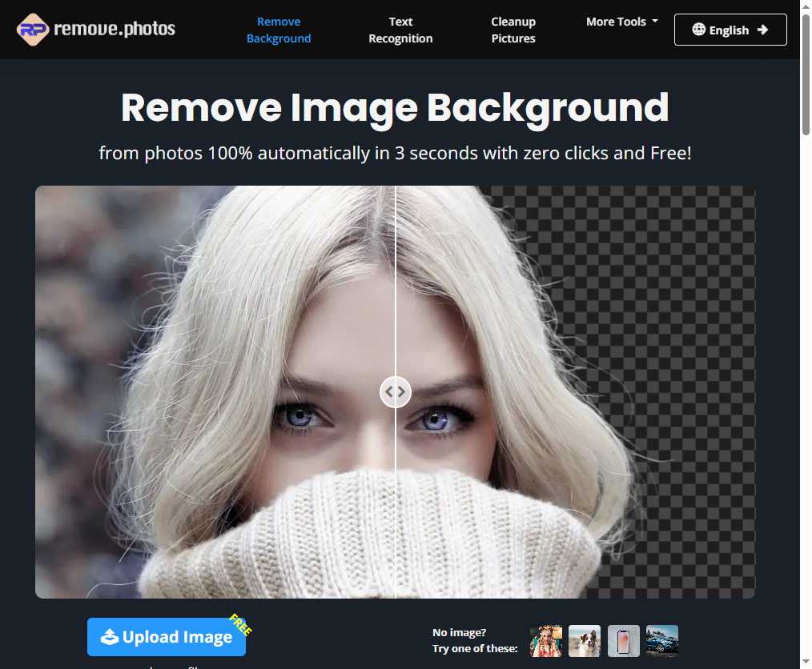Click the Upload Image button
Image resolution: width=812 pixels, height=669 pixels.
coord(166,637)
